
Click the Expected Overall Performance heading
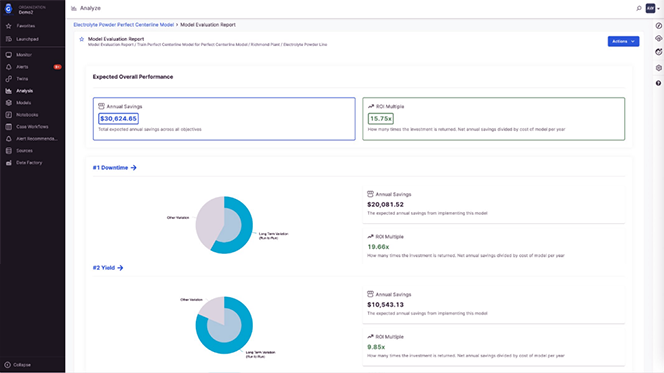133,77
